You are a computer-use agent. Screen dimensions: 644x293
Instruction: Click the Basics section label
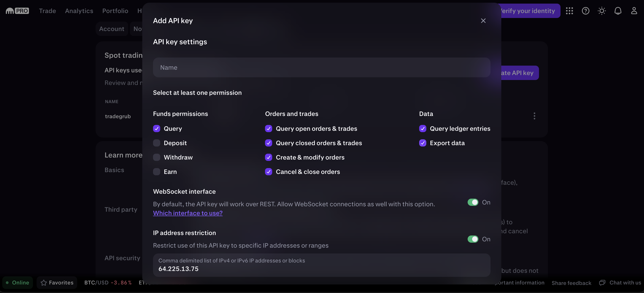[x=114, y=170]
